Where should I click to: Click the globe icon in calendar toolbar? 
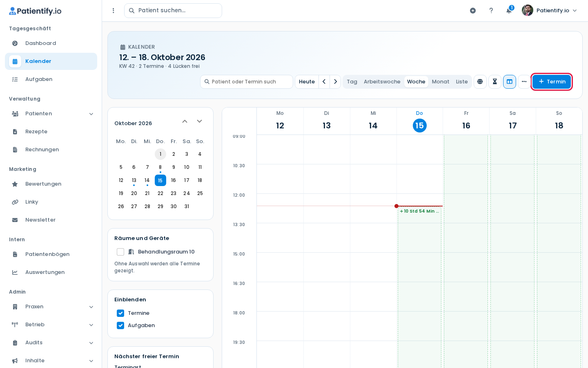[480, 82]
